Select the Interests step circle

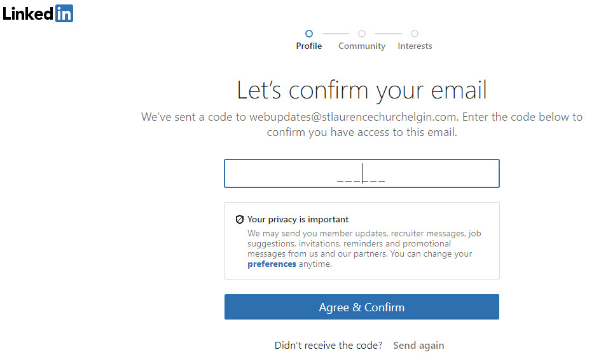pos(415,34)
